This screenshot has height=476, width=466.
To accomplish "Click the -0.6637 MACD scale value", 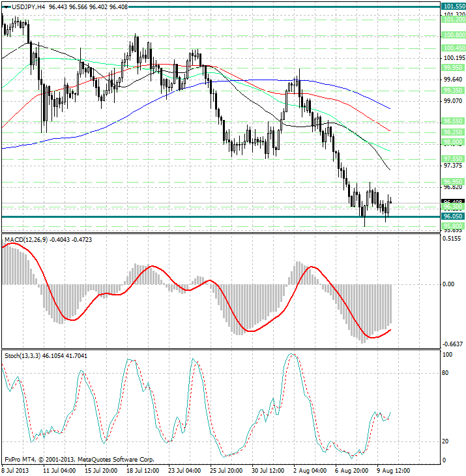I will click(x=452, y=344).
